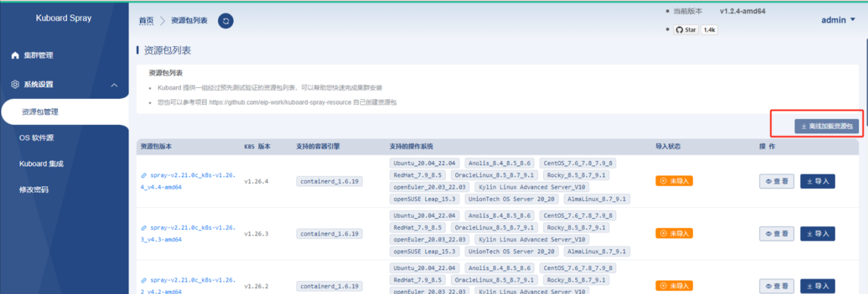Click the refresh icon beside the breadcrumb
Screen dimensions: 868x294
(x=225, y=21)
